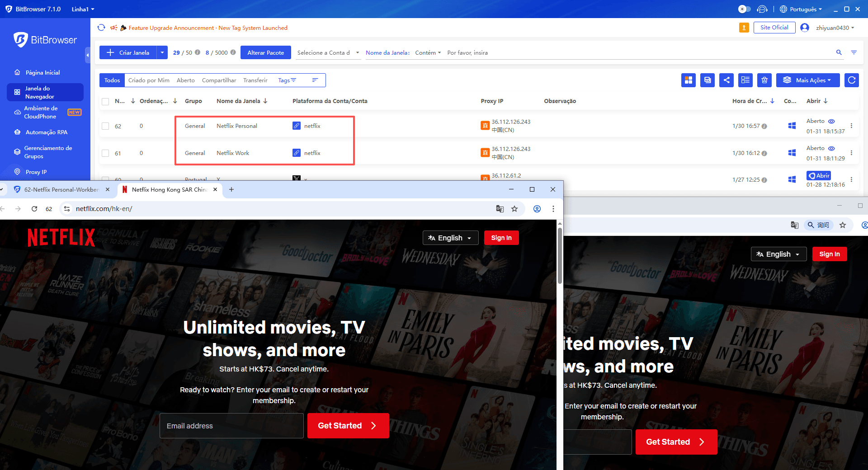The height and width of the screenshot is (470, 868).
Task: Click the search magnifier in the filter bar
Action: click(839, 52)
